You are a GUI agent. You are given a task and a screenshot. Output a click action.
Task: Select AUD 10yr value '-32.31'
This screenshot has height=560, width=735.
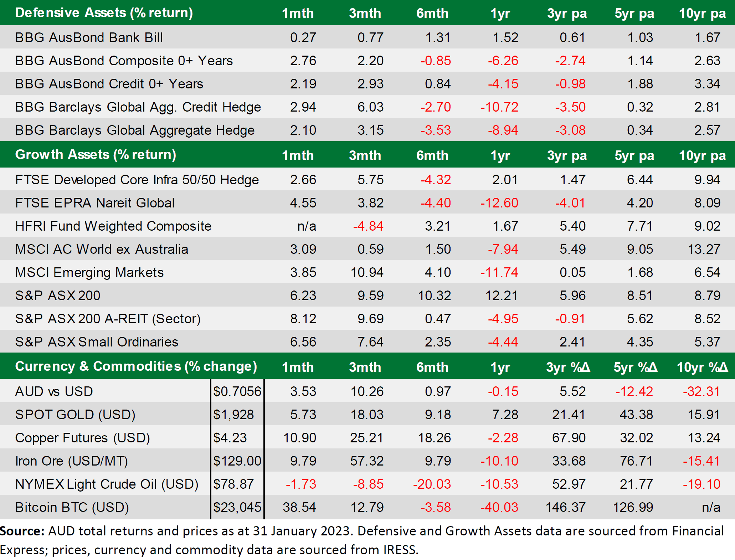[701, 391]
